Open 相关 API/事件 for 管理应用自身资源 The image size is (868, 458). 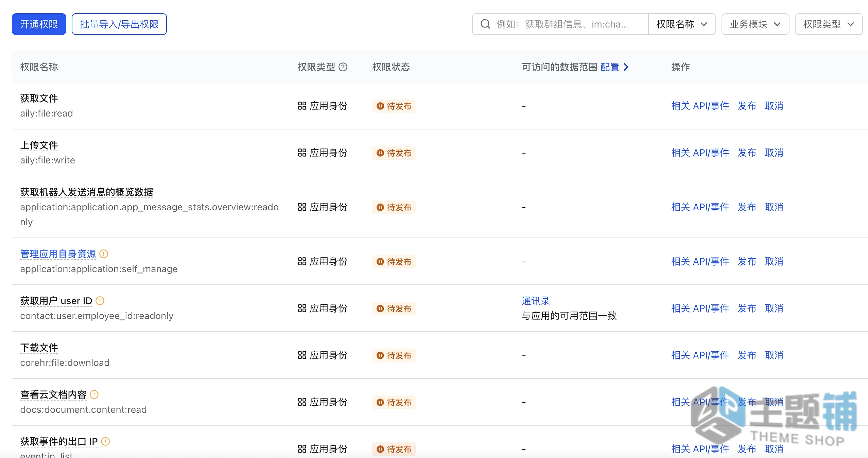(700, 261)
